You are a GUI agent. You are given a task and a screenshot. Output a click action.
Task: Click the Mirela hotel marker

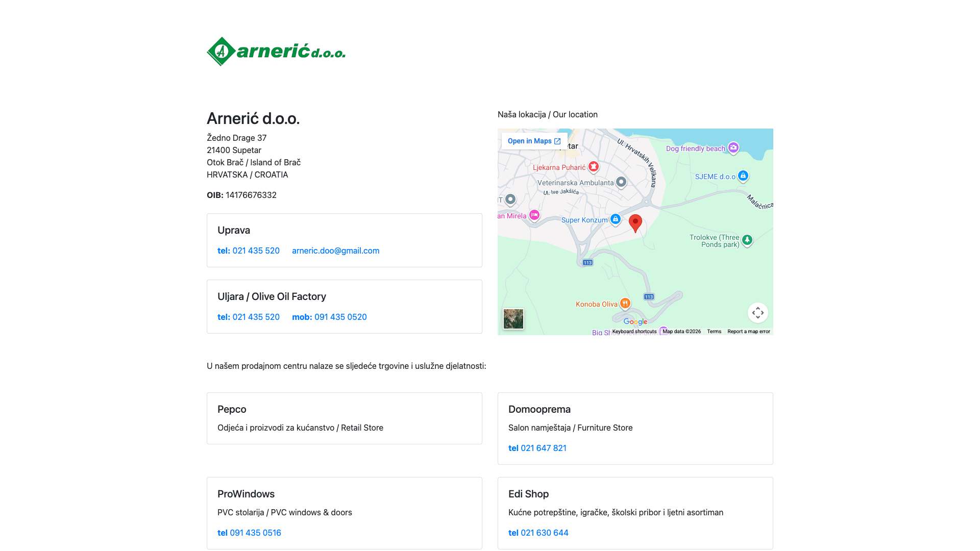(x=534, y=215)
